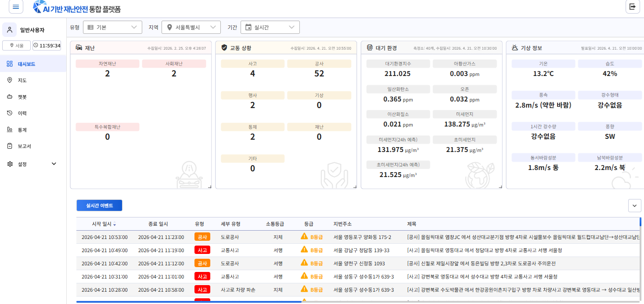Click the logout icon at top right
The height and width of the screenshot is (304, 644).
pos(633,7)
